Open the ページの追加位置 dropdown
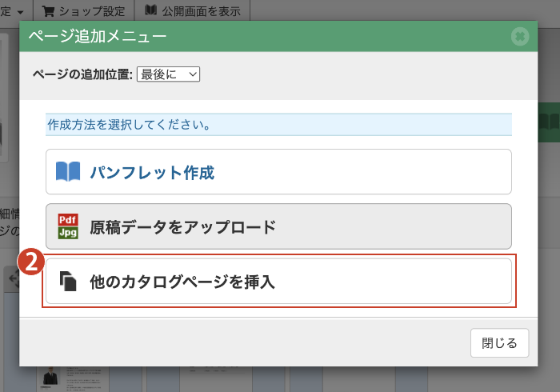The width and height of the screenshot is (560, 392). click(168, 74)
